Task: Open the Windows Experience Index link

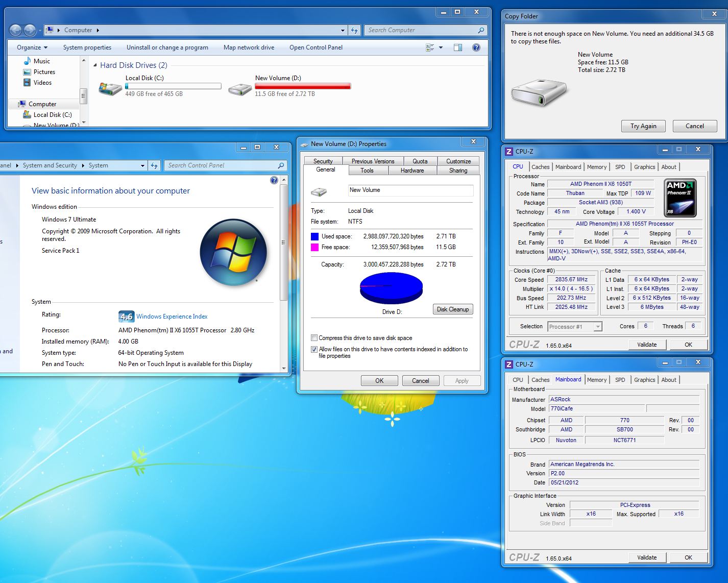Action: tap(172, 317)
